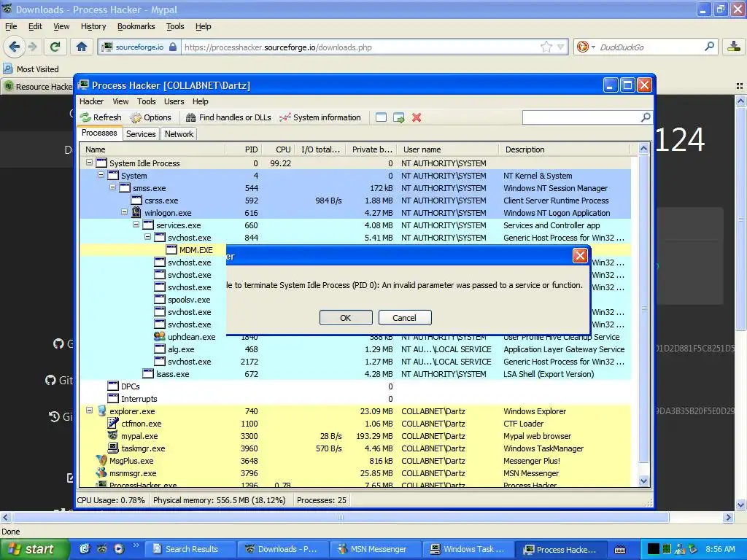Click the Windows start button
747x560 pixels.
tap(34, 549)
